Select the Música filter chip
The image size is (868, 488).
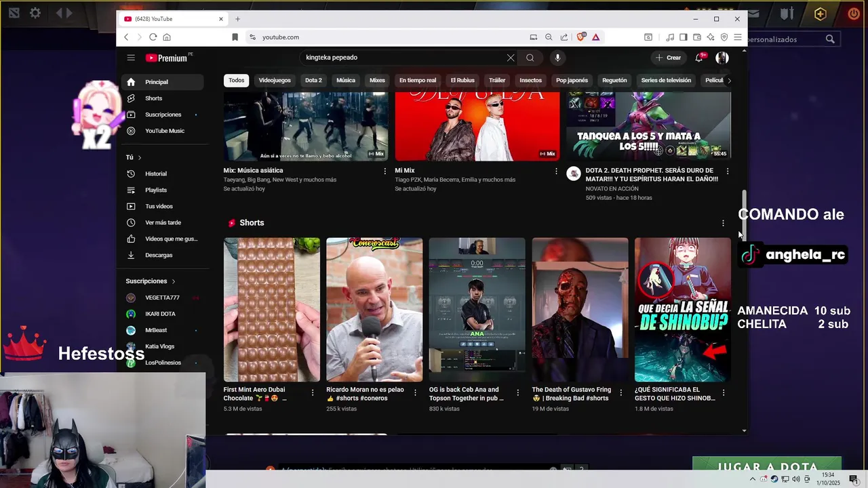346,80
